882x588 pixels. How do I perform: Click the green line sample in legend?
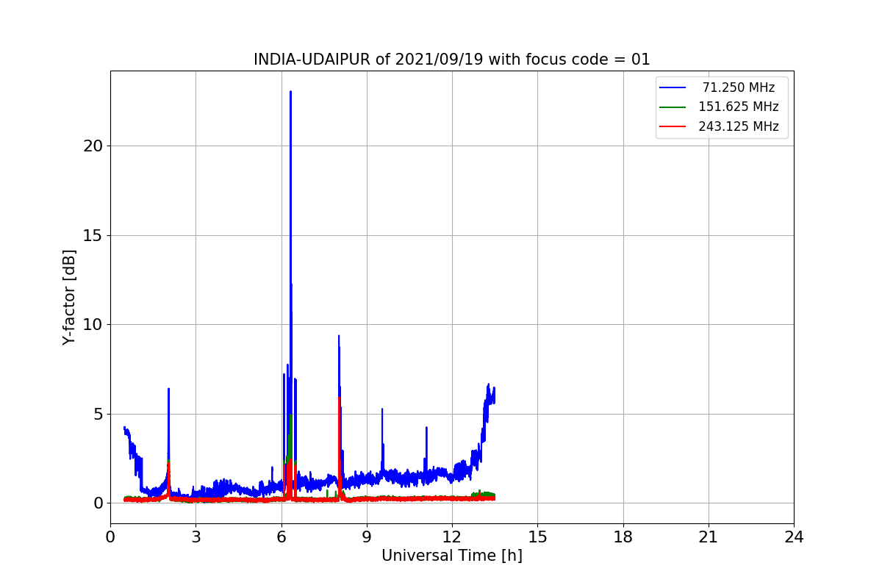[673, 107]
